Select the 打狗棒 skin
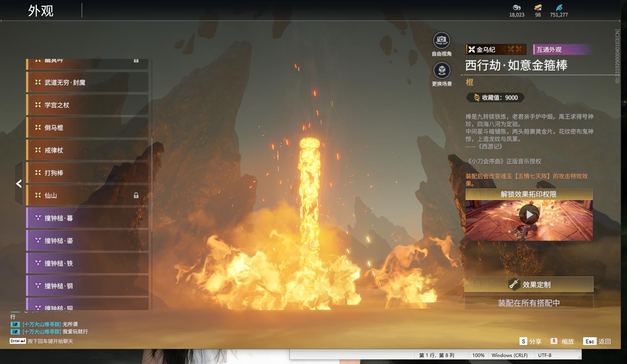Image resolution: width=627 pixels, height=364 pixels. (88, 173)
